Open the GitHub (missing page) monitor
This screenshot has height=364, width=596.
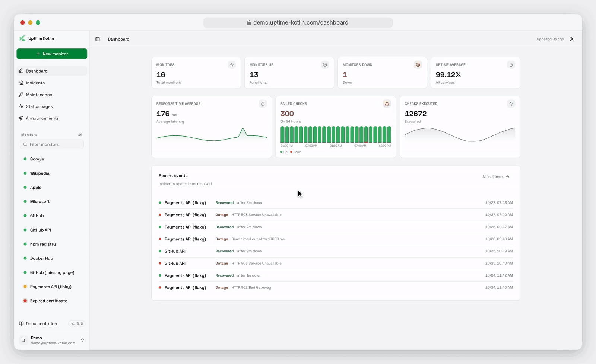(x=52, y=272)
